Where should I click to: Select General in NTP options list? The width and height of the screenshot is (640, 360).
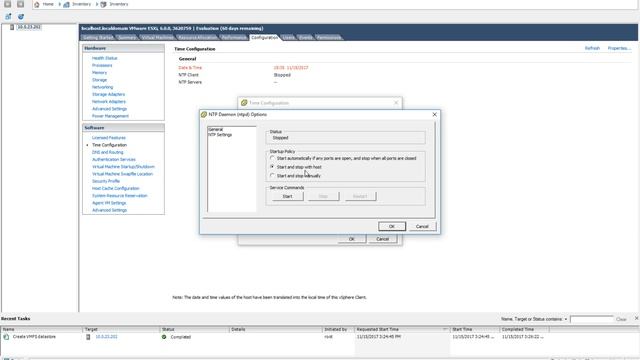[216, 129]
